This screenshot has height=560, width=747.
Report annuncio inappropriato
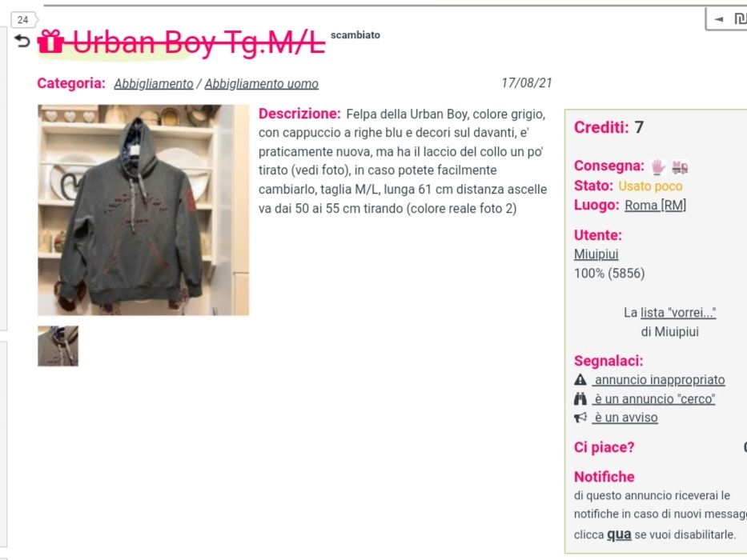pos(659,380)
